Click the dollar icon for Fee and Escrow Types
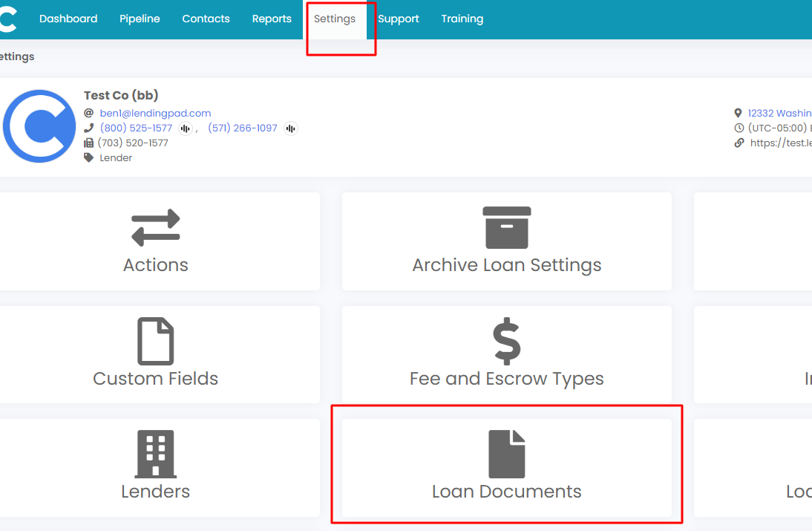 507,341
